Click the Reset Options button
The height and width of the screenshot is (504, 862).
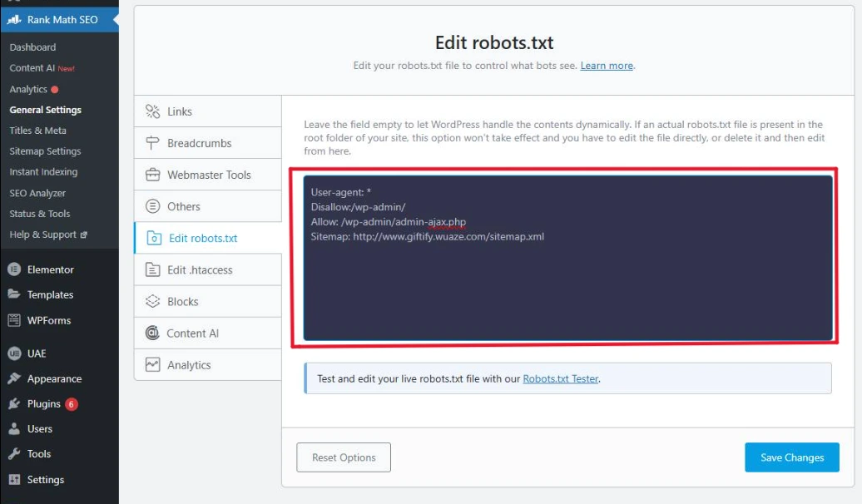click(x=344, y=457)
